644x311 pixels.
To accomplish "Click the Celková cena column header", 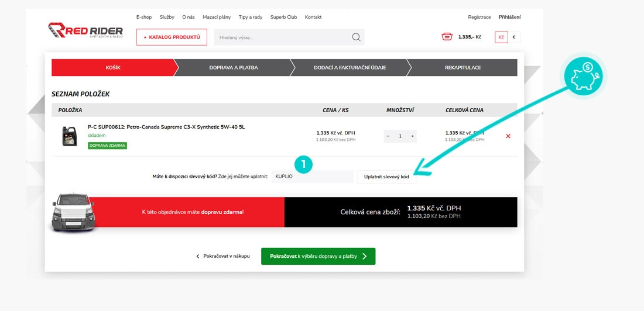I will click(464, 110).
